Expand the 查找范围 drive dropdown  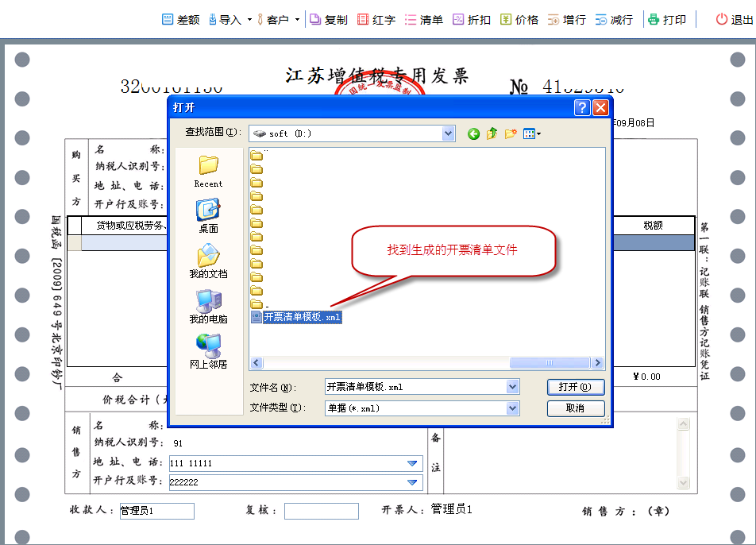click(x=449, y=133)
